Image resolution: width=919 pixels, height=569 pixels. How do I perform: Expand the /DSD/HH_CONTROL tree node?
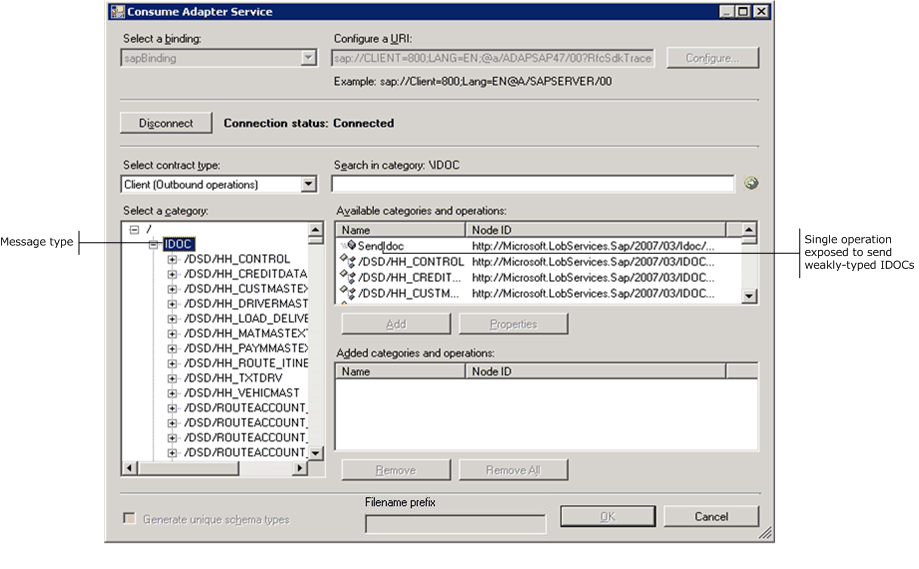(172, 259)
